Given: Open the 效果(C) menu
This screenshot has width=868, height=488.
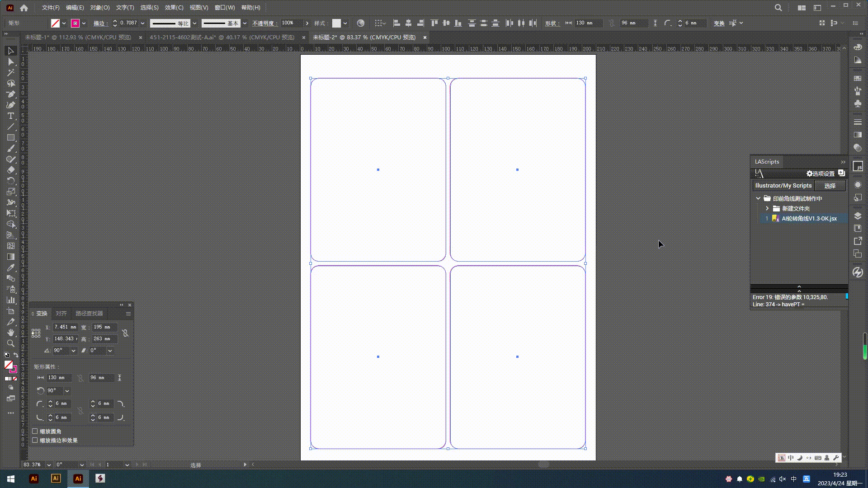Looking at the screenshot, I should [x=174, y=8].
